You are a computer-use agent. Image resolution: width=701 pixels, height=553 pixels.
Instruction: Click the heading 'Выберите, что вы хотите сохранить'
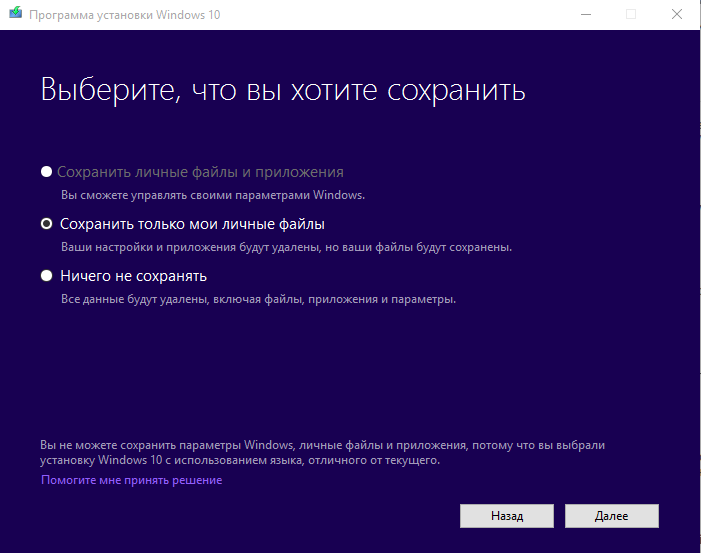pos(283,90)
